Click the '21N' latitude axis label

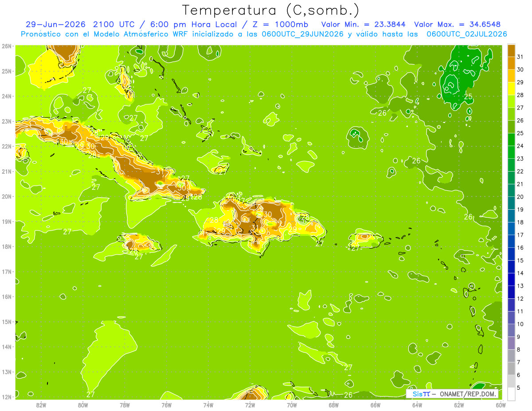[x=7, y=171]
